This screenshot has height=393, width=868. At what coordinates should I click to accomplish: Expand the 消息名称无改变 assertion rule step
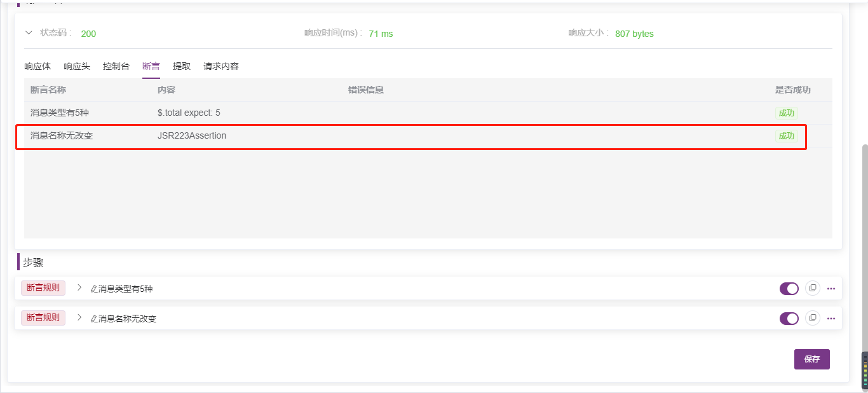[x=79, y=318]
